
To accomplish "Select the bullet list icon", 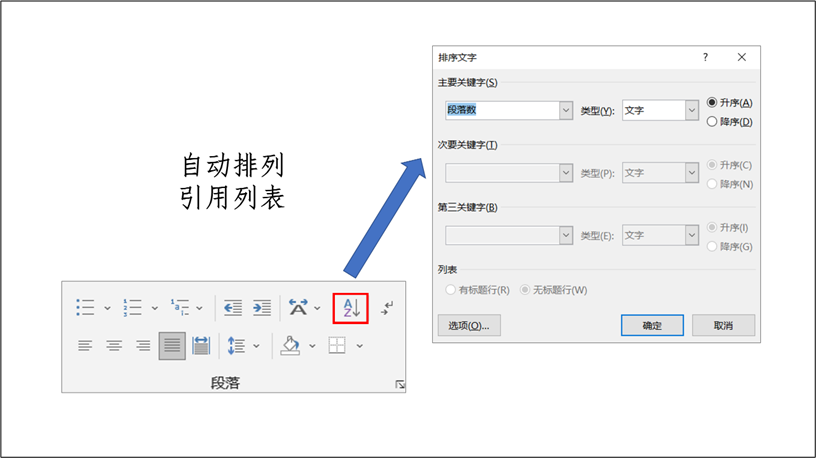I will (x=86, y=308).
